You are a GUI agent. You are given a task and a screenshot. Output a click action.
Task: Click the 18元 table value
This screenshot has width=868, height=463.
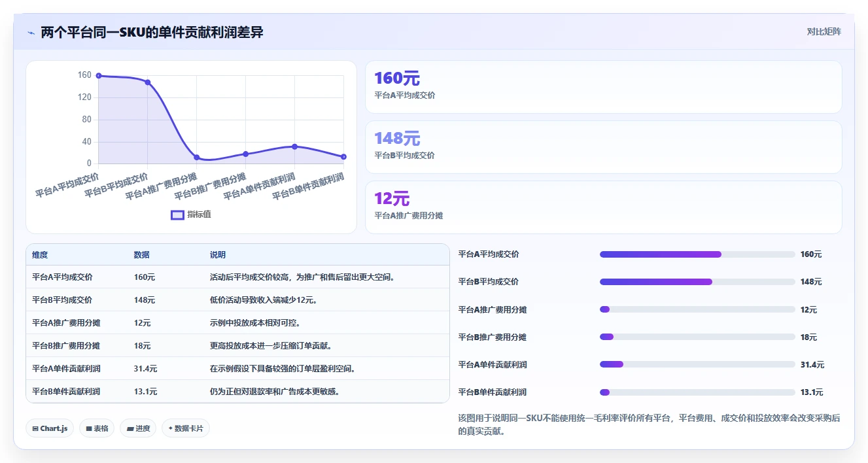(x=143, y=346)
